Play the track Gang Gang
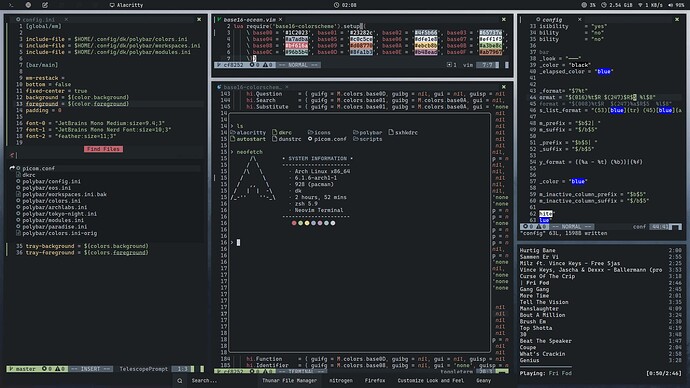The height and width of the screenshot is (388, 690). click(x=534, y=289)
